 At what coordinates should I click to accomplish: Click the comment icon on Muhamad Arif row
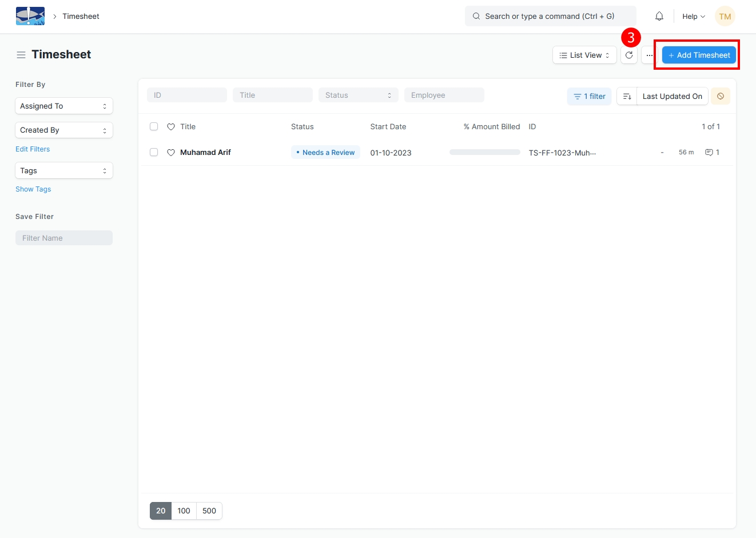(x=709, y=153)
